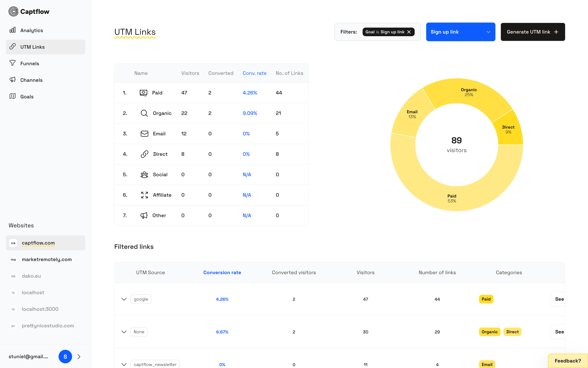Click the Email envelope icon
This screenshot has height=368, width=588.
[x=144, y=134]
